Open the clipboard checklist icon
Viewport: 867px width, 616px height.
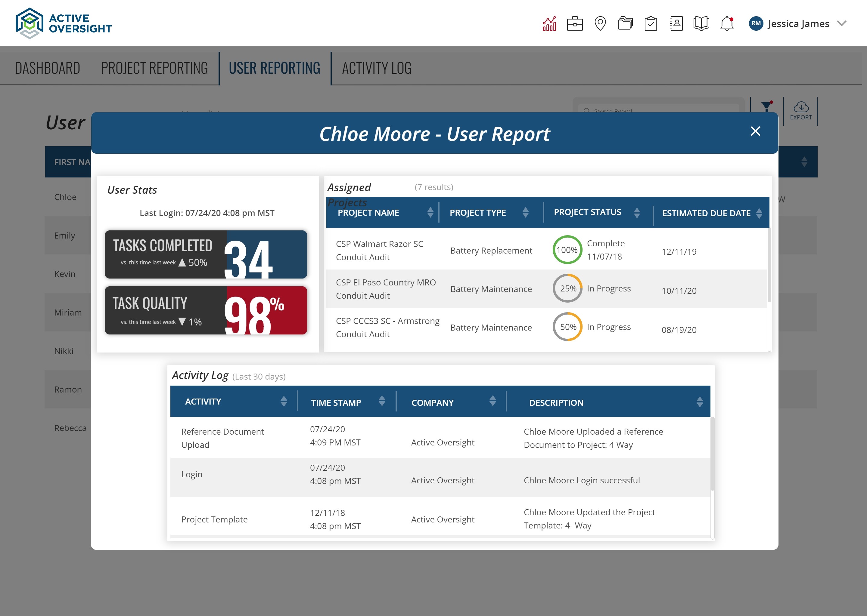(651, 23)
